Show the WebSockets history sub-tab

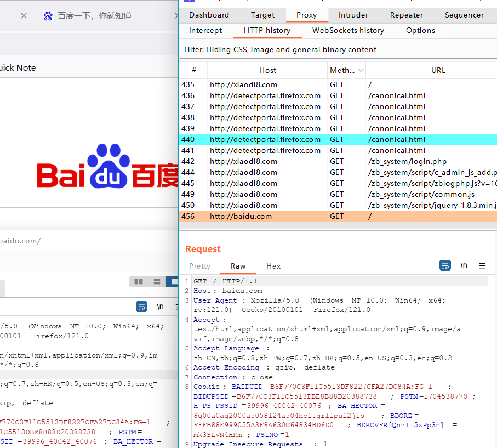[348, 31]
